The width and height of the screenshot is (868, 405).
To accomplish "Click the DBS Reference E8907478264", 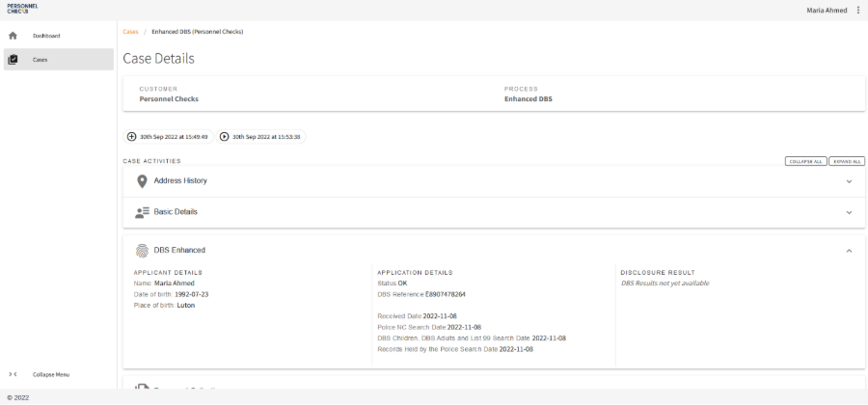I will tap(445, 294).
